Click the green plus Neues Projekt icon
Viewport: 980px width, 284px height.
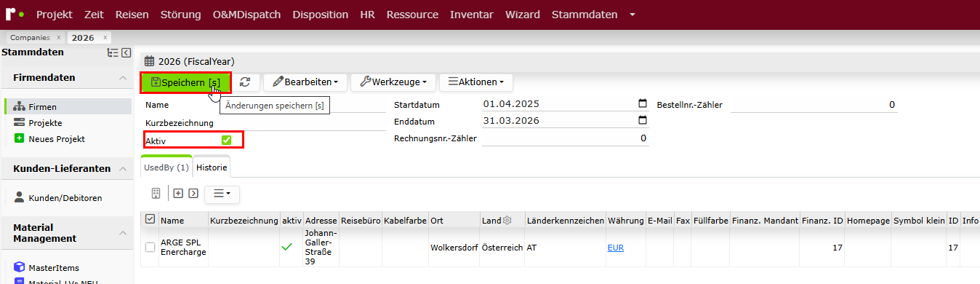pyautogui.click(x=20, y=138)
